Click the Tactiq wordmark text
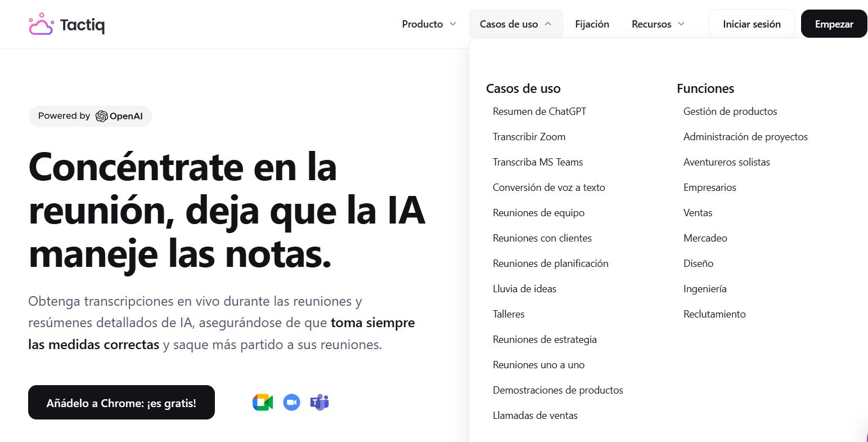 tap(82, 25)
